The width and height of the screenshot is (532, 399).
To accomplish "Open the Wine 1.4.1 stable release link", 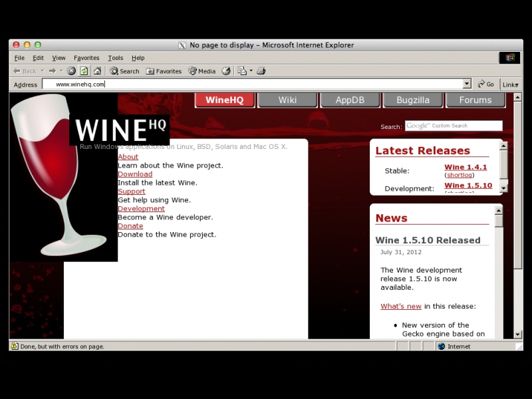I will [x=465, y=167].
